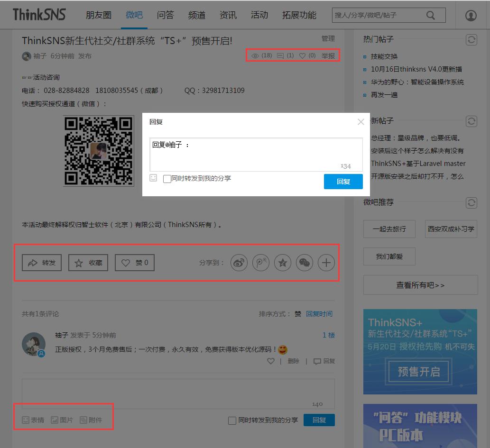Check 同时转发到我的分享 in the reply dialog
The width and height of the screenshot is (490, 448).
click(x=167, y=179)
